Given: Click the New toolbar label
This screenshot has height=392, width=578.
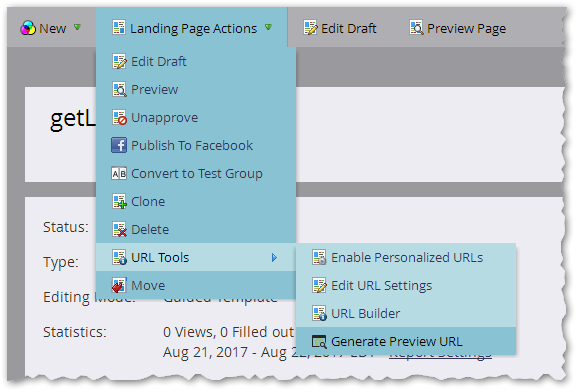Looking at the screenshot, I should tap(53, 28).
